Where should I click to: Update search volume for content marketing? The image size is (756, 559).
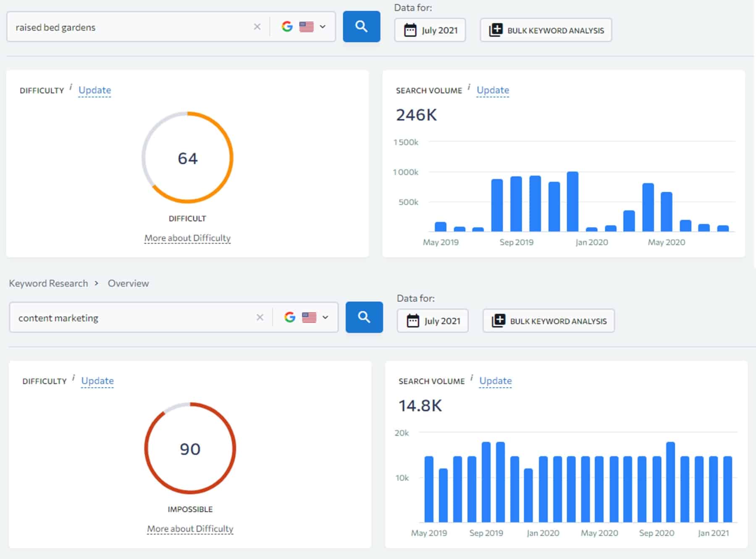[496, 380]
